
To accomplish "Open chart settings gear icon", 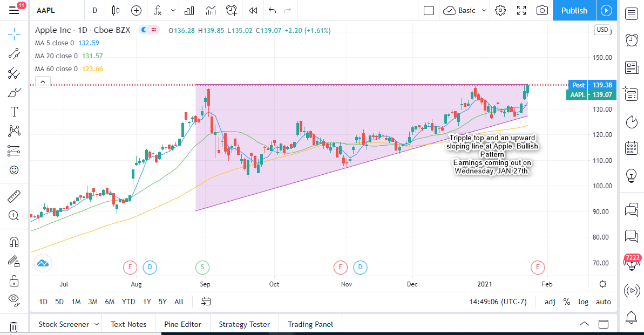I will [500, 10].
